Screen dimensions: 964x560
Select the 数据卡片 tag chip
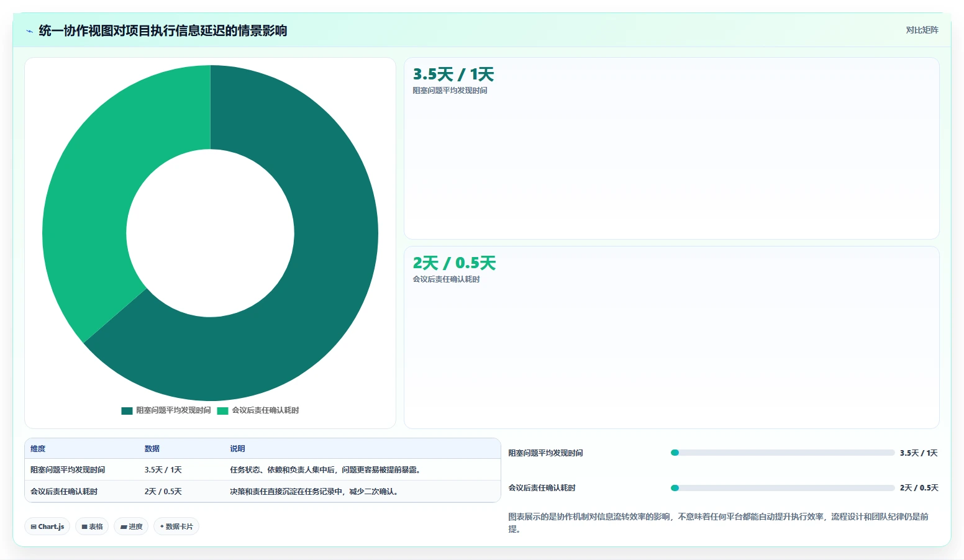(x=176, y=526)
